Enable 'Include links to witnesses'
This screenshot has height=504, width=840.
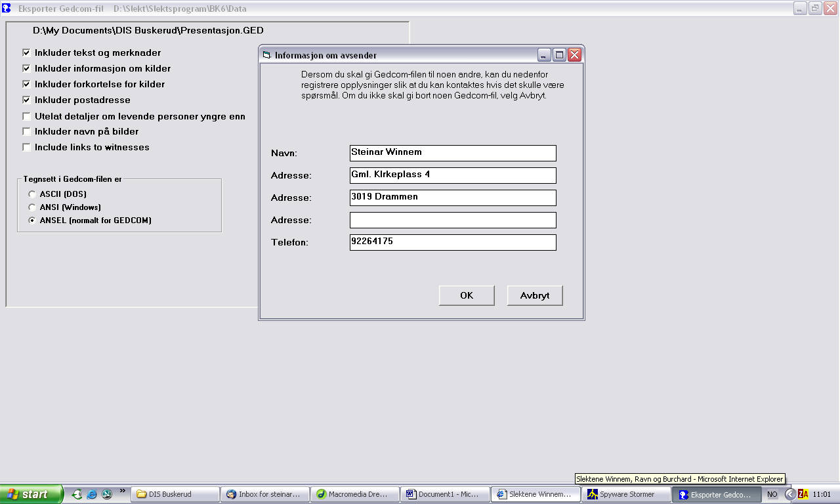tap(27, 147)
